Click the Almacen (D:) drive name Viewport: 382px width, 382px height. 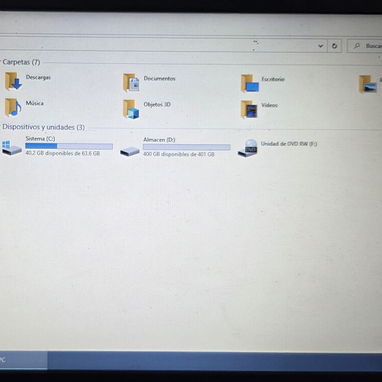pyautogui.click(x=159, y=140)
